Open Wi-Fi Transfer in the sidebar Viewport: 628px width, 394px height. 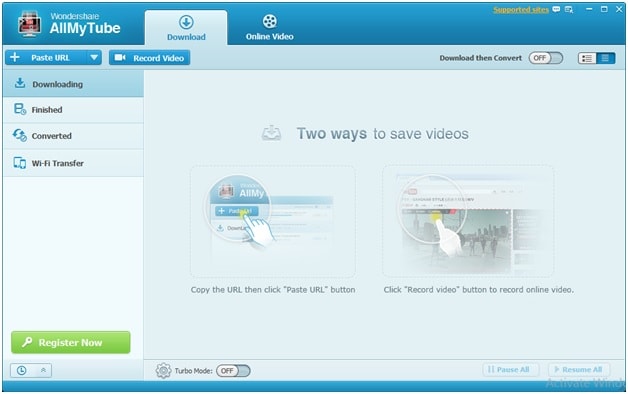73,163
